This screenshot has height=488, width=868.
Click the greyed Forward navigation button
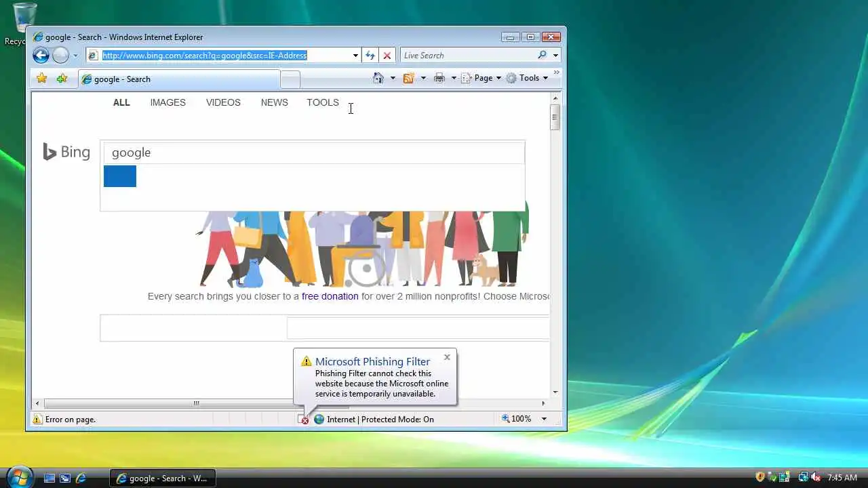click(60, 56)
